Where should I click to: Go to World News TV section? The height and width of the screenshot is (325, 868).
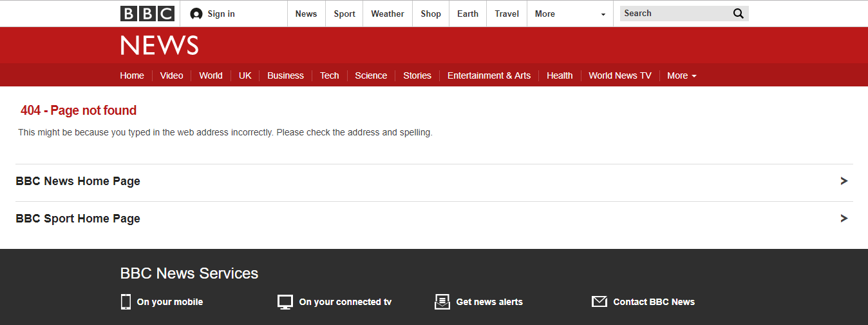coord(620,75)
